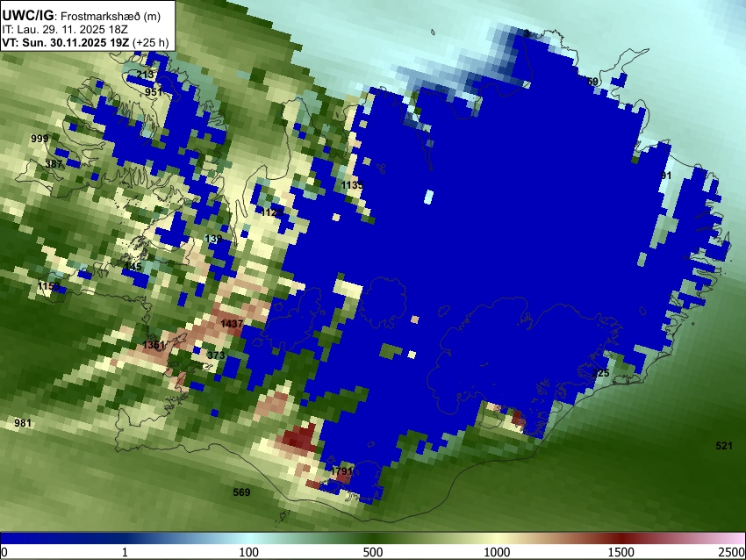The width and height of the screenshot is (746, 560).
Task: Click the legend label 2500
Action: tap(732, 552)
